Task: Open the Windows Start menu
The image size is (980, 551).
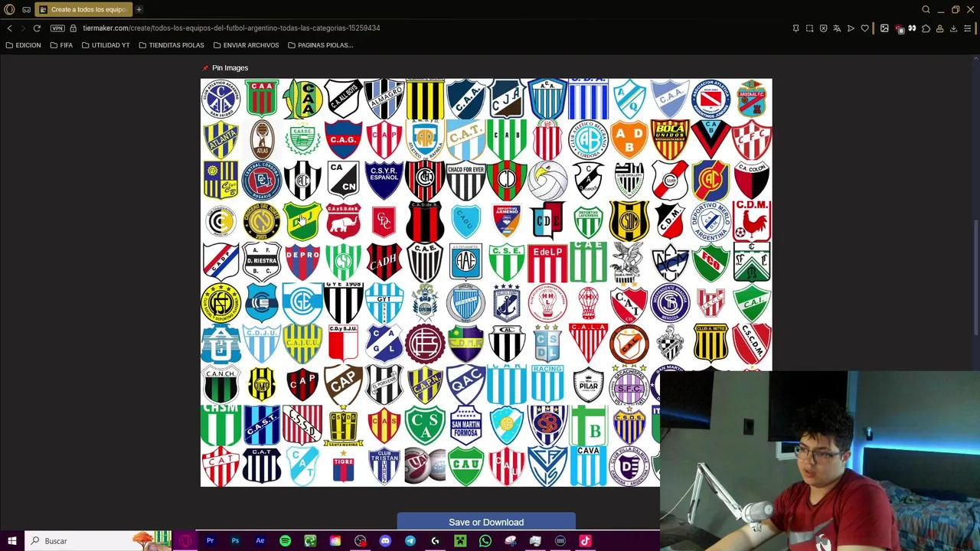Action: 12,541
